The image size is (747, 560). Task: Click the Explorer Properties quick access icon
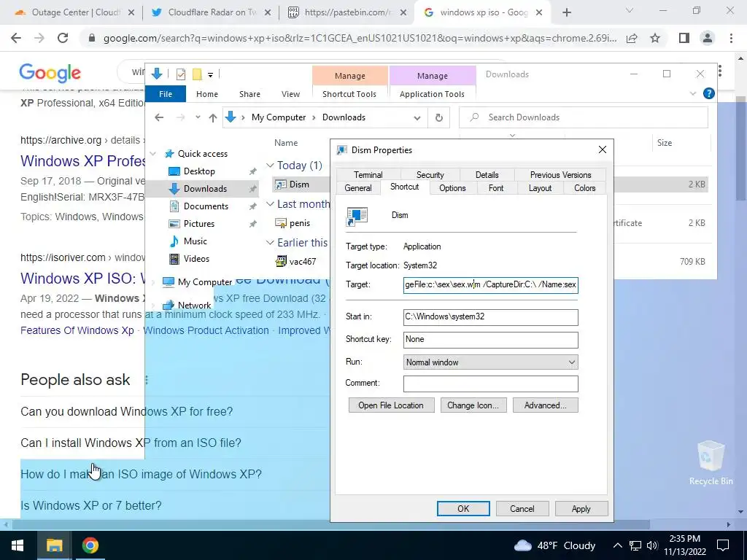coord(181,74)
